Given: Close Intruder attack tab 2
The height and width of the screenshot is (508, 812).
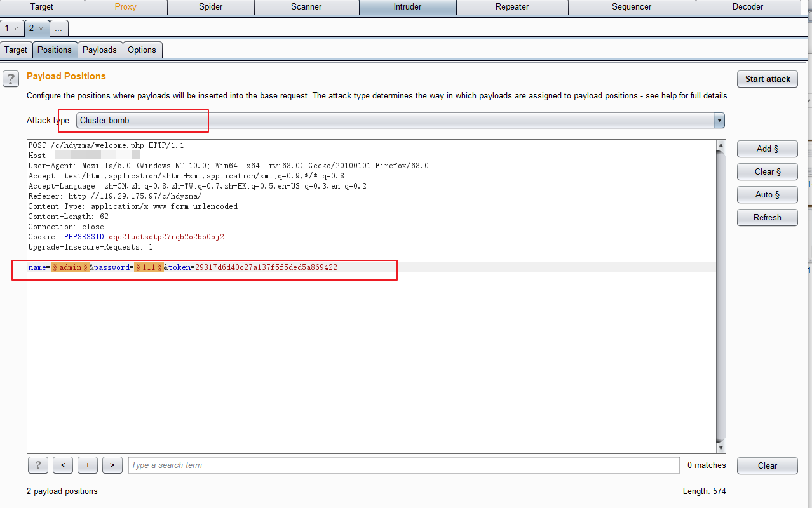Looking at the screenshot, I should pos(41,29).
